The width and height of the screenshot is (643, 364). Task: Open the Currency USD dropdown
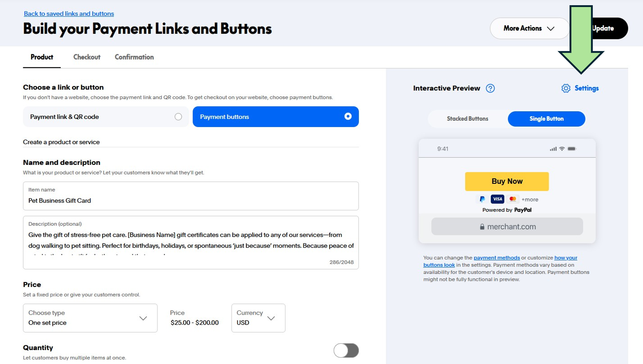[x=258, y=318]
